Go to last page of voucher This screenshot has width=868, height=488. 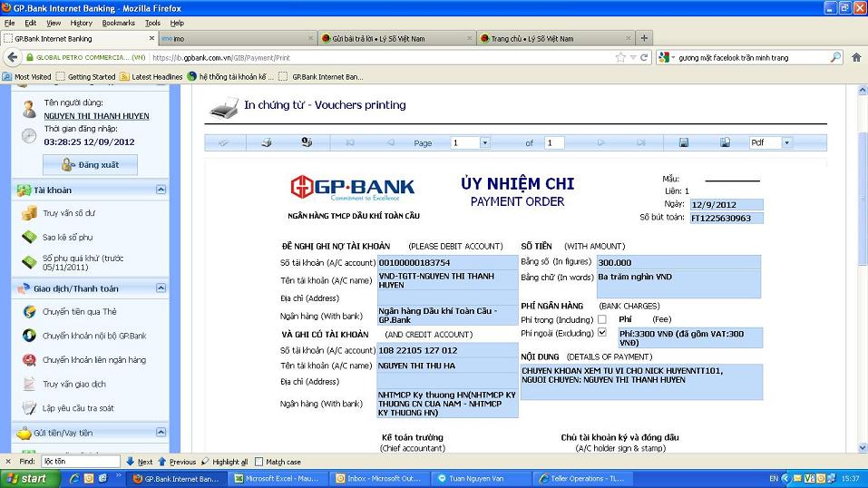click(x=641, y=143)
